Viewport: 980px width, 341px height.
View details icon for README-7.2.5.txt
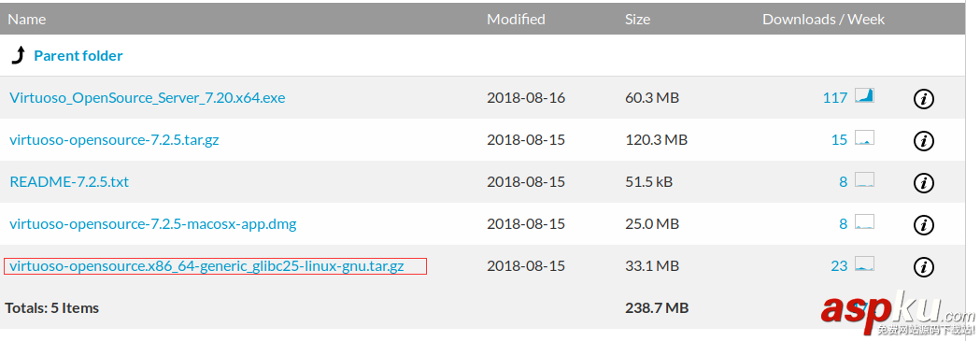(x=923, y=183)
